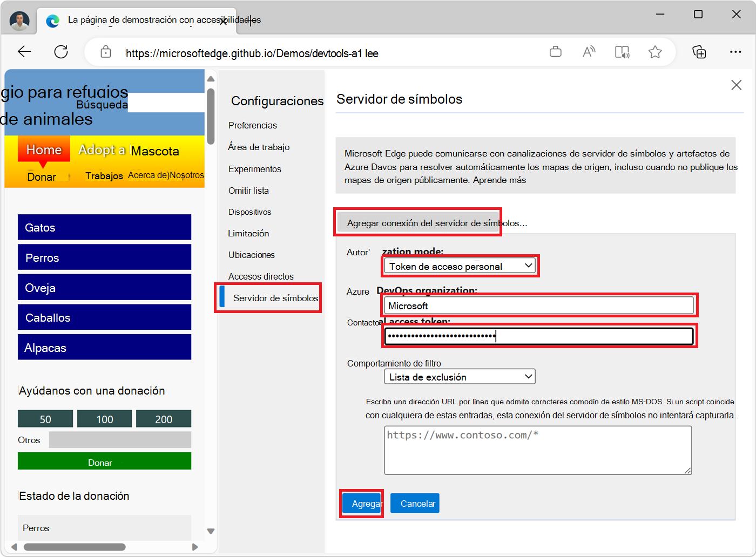
Task: Open a new browser tab
Action: [x=249, y=20]
